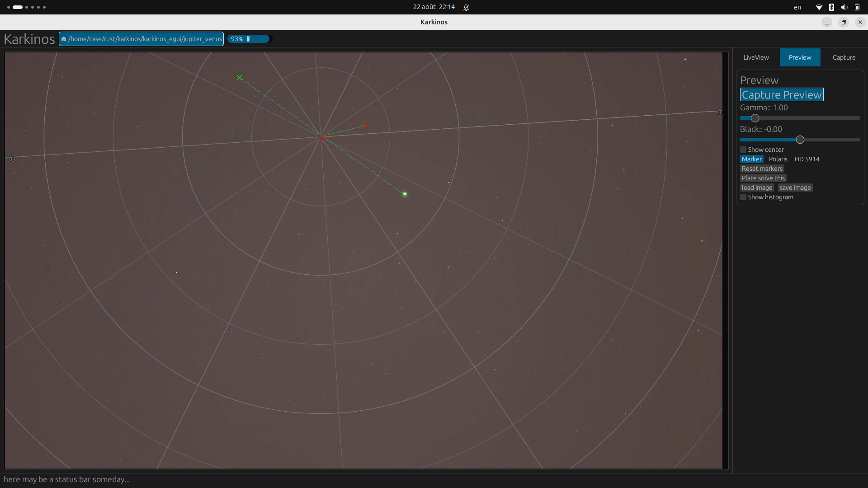The height and width of the screenshot is (488, 868).
Task: Click Plate solve this button
Action: pos(763,178)
